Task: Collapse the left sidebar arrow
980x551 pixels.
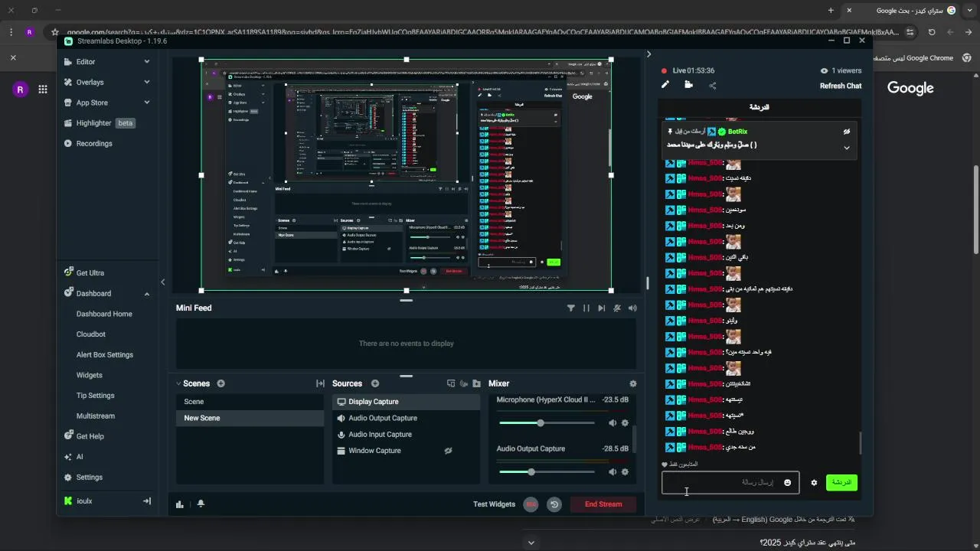Action: [162, 282]
